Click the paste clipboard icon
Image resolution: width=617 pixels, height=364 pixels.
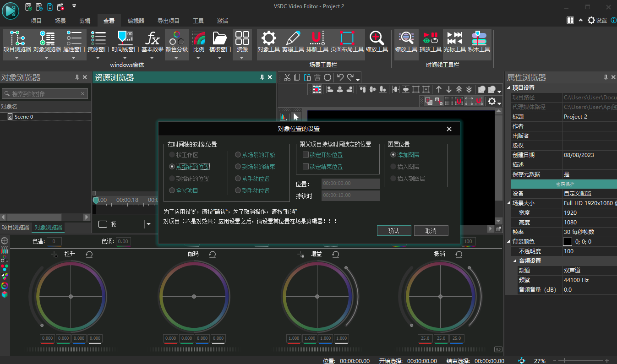click(x=307, y=77)
